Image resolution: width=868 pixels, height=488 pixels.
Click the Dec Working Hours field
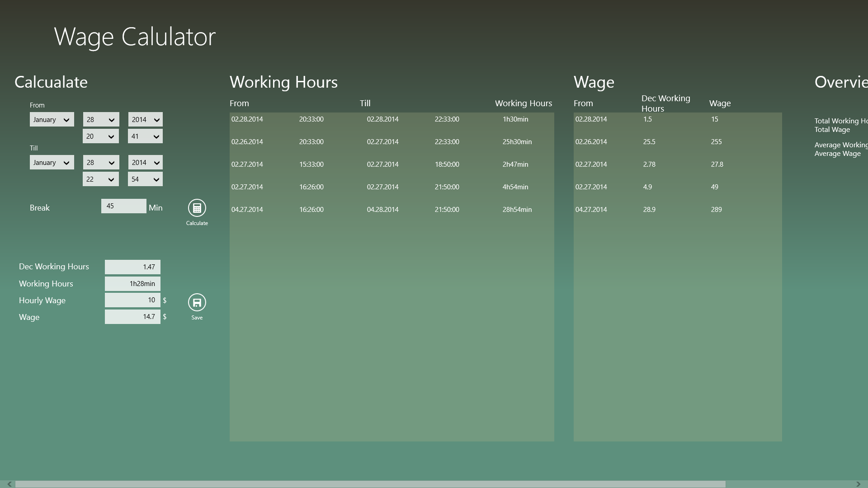click(x=132, y=267)
